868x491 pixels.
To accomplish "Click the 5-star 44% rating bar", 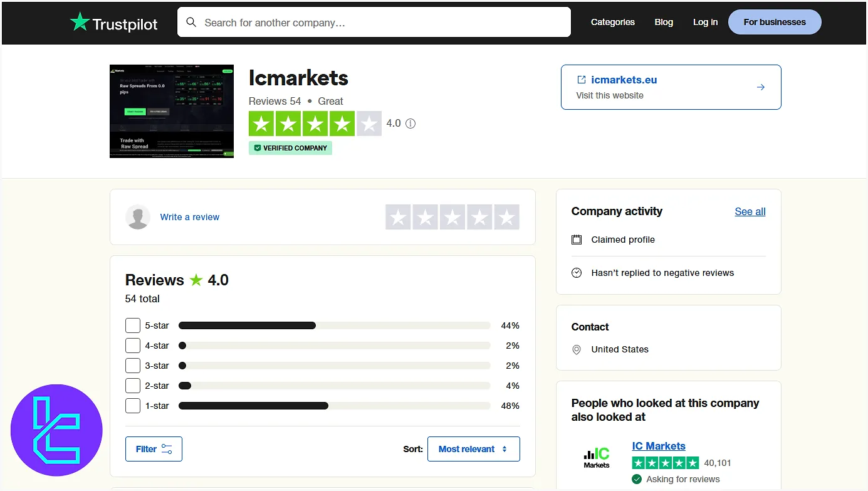I will click(335, 325).
